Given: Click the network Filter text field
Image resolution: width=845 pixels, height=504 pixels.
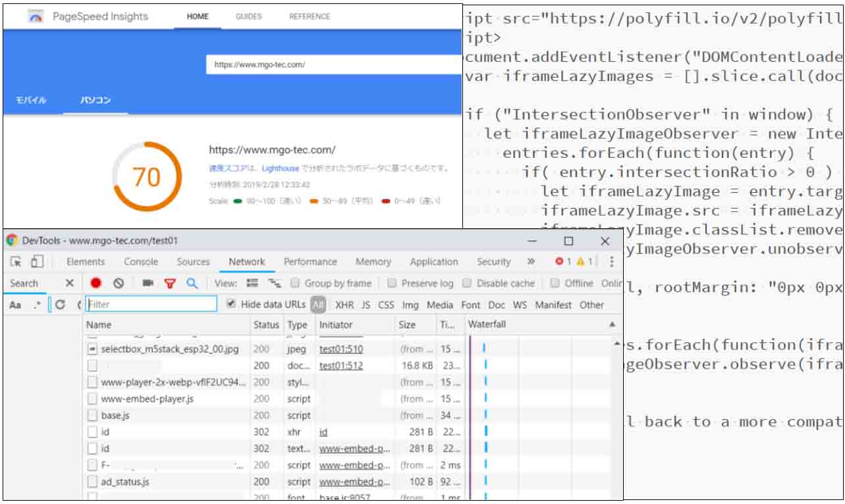Looking at the screenshot, I should [151, 305].
